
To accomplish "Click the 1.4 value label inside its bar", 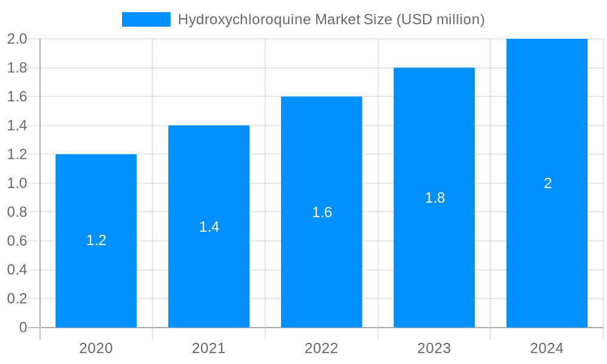I will click(209, 227).
